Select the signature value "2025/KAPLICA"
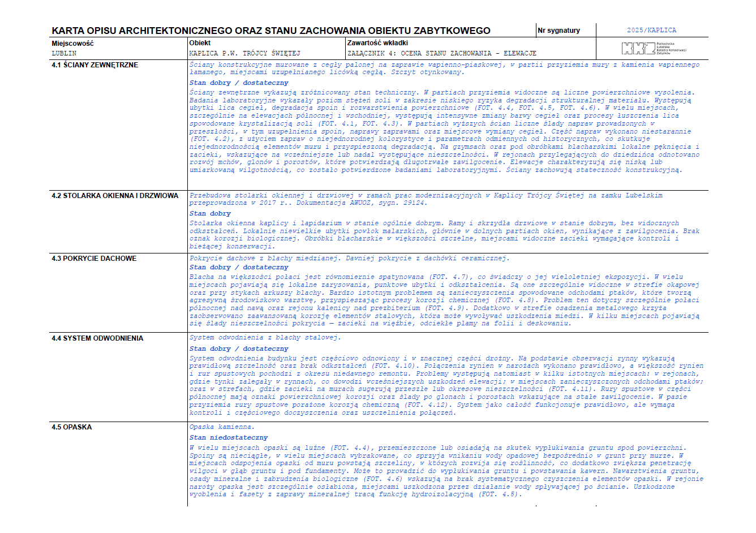 pyautogui.click(x=651, y=31)
